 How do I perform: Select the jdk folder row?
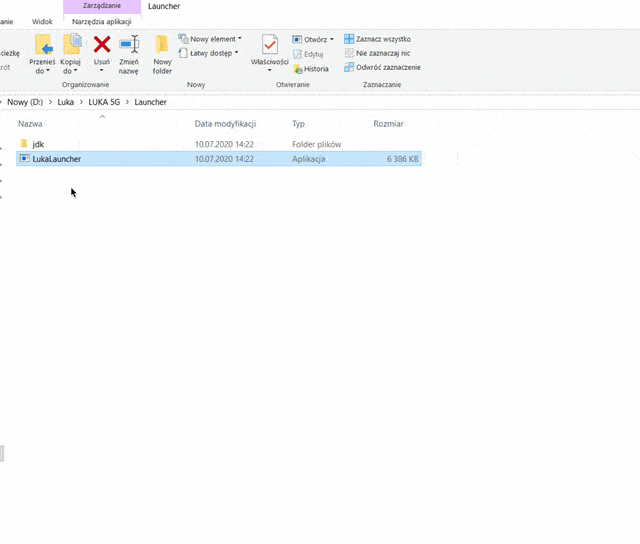click(x=219, y=144)
